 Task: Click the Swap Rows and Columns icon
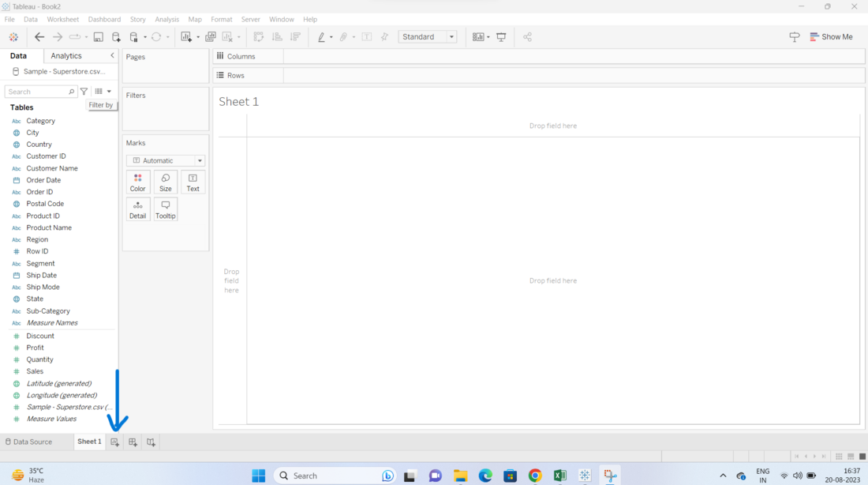coord(258,36)
